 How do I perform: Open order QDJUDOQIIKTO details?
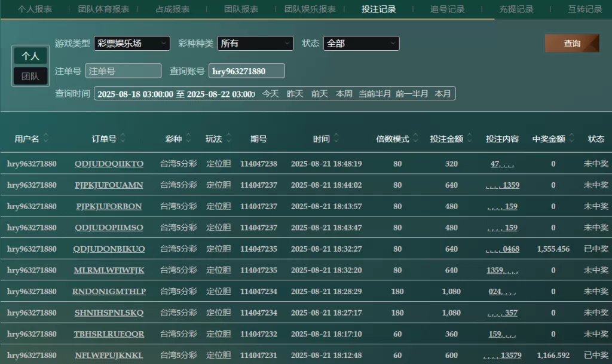coord(109,164)
